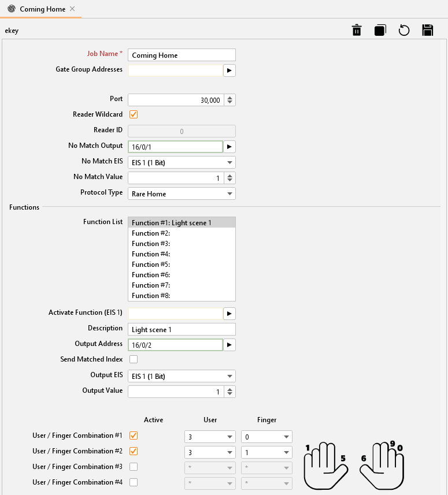
Task: Click the save floppy disk icon
Action: coord(428,31)
